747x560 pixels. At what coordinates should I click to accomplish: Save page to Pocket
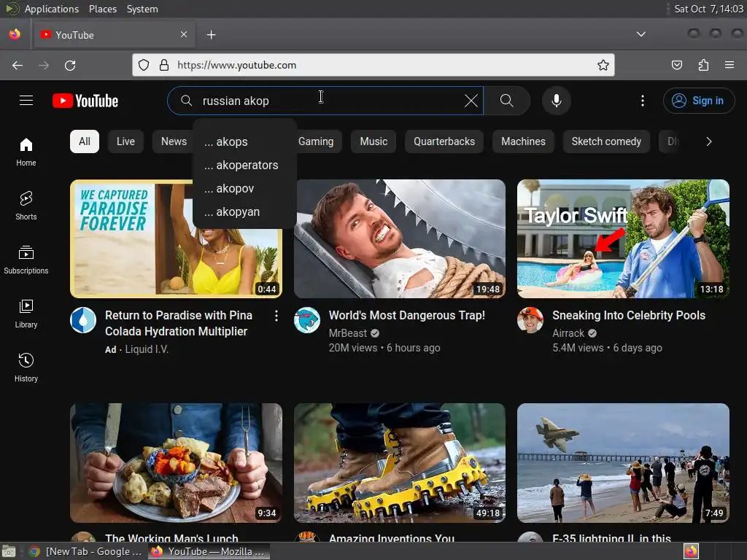(x=676, y=65)
